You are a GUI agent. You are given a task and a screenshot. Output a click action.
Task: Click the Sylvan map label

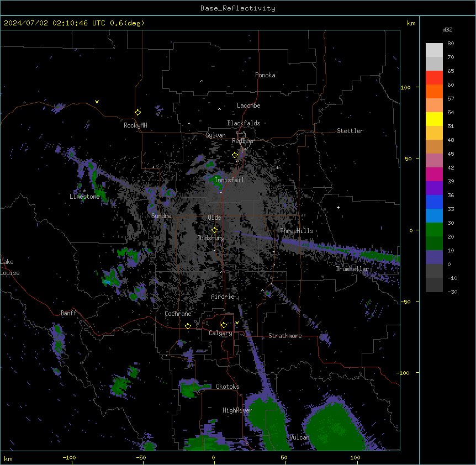point(215,135)
